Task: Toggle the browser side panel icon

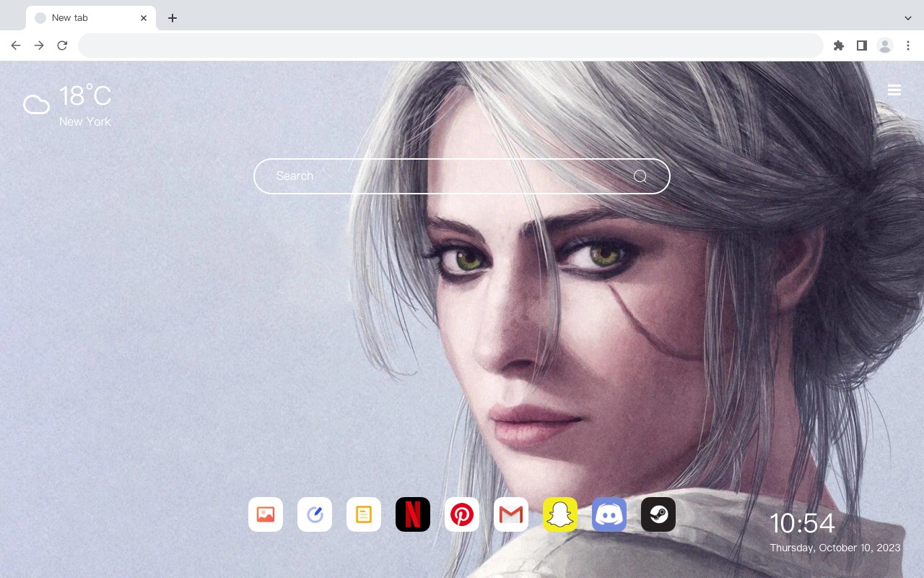Action: tap(861, 46)
